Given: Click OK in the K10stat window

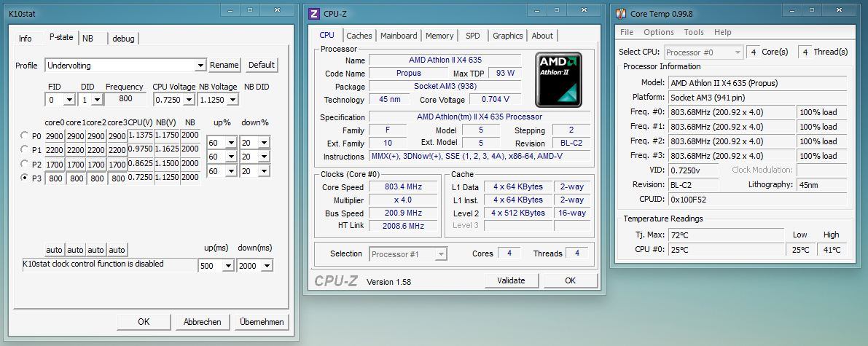Looking at the screenshot, I should 144,322.
